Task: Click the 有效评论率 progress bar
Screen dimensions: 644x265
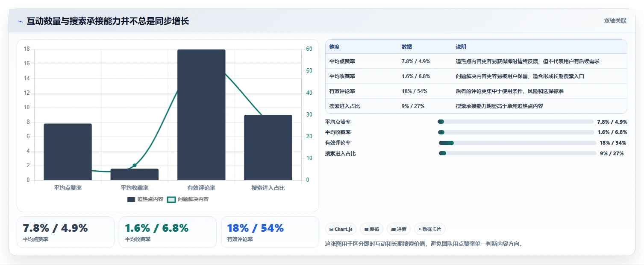Action: 517,143
